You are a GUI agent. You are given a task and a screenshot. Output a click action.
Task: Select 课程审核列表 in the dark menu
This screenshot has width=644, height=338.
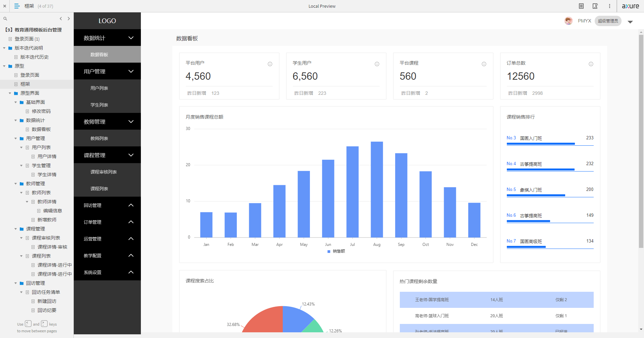click(x=107, y=172)
